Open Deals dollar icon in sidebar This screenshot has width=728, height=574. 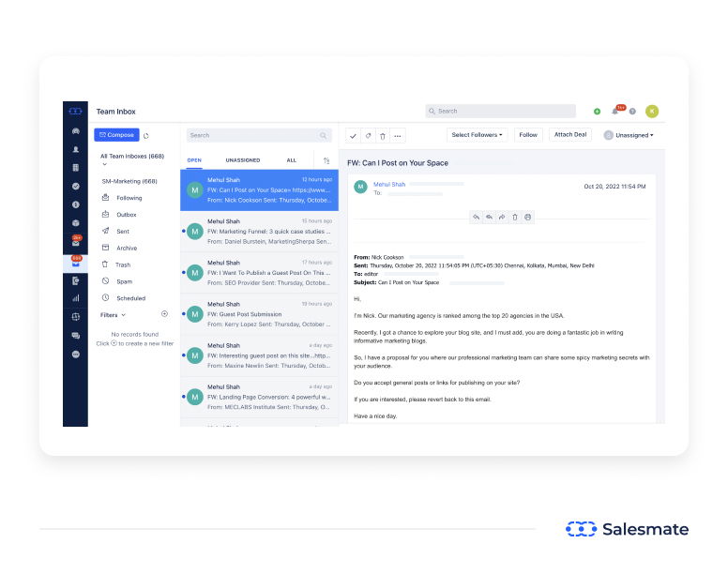76,204
